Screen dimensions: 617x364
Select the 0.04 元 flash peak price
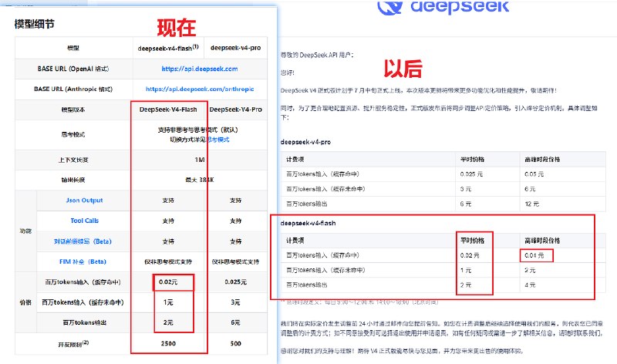point(534,255)
